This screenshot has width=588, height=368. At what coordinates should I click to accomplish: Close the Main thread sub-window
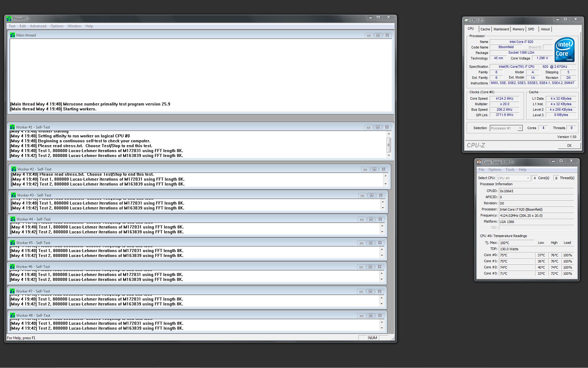pyautogui.click(x=387, y=35)
